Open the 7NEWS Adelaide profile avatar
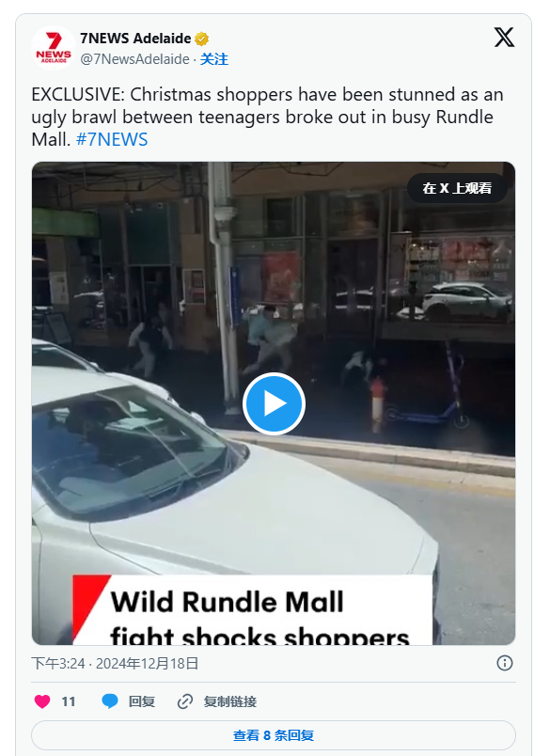 click(54, 48)
